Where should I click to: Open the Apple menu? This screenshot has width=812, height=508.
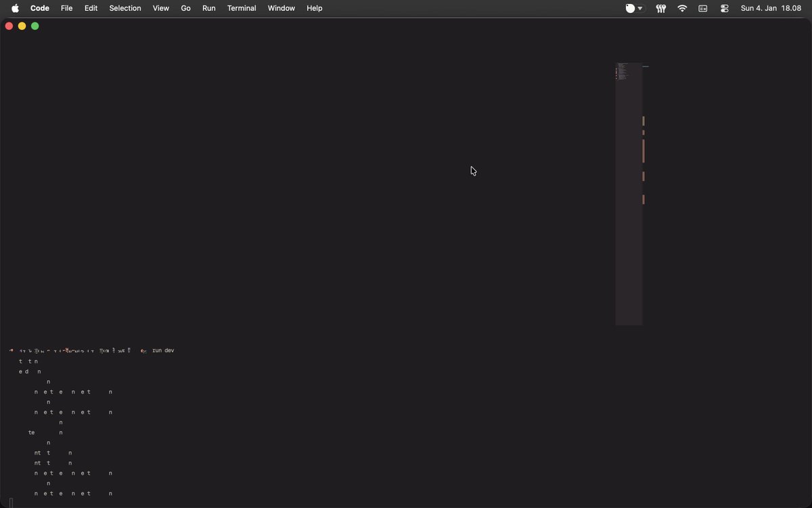click(15, 8)
